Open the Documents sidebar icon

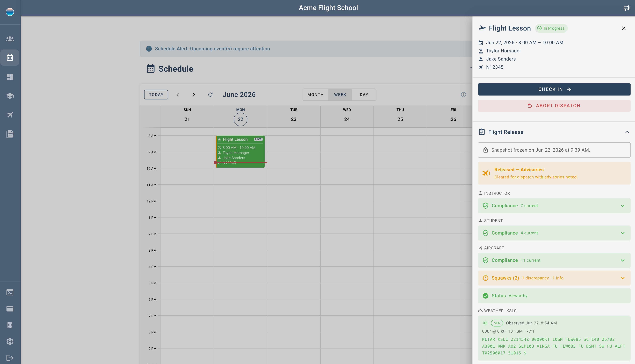(10, 134)
